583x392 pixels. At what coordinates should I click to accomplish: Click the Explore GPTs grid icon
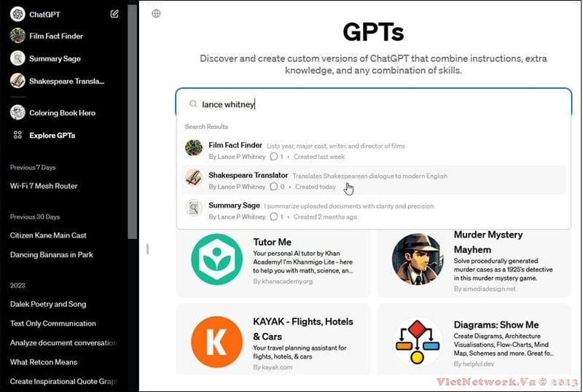17,135
